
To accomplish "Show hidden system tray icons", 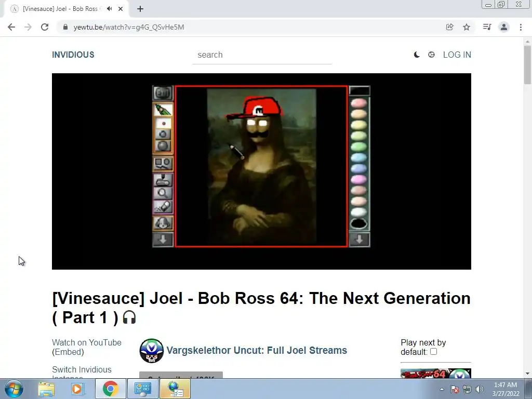I will (x=442, y=389).
